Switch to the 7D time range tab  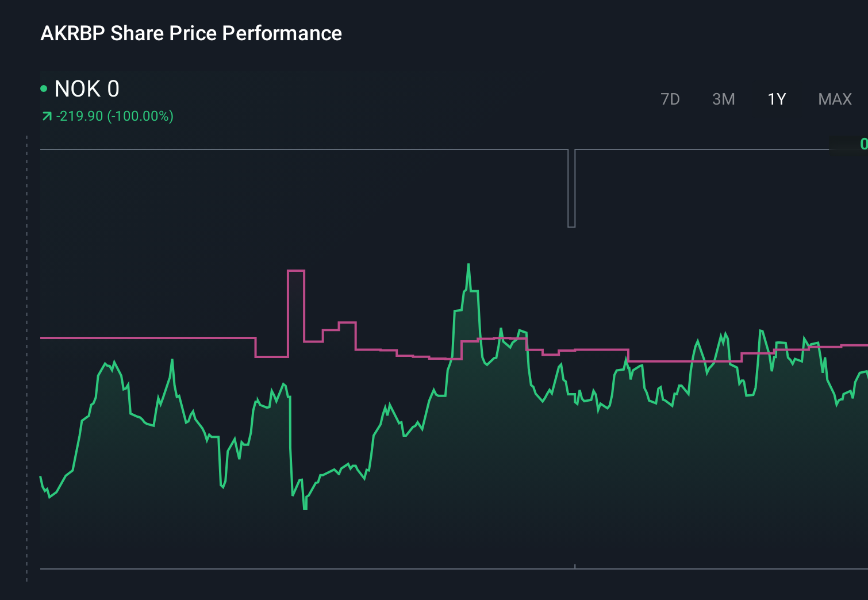point(670,99)
